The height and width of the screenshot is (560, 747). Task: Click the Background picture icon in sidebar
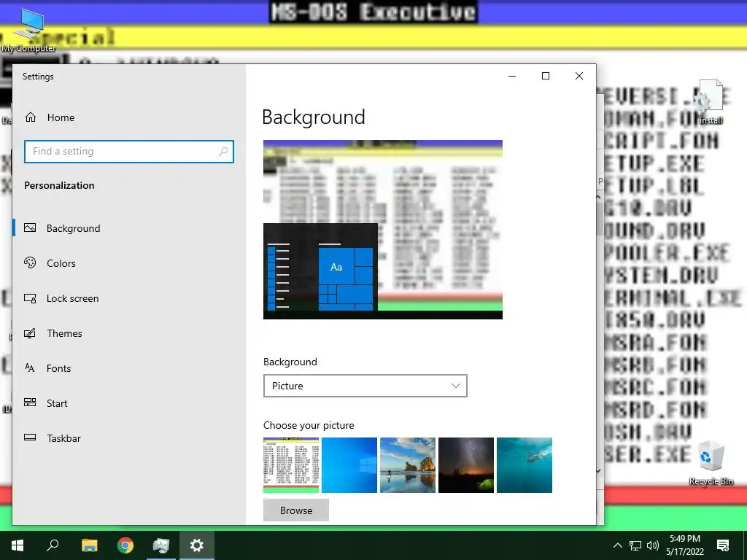pyautogui.click(x=30, y=227)
